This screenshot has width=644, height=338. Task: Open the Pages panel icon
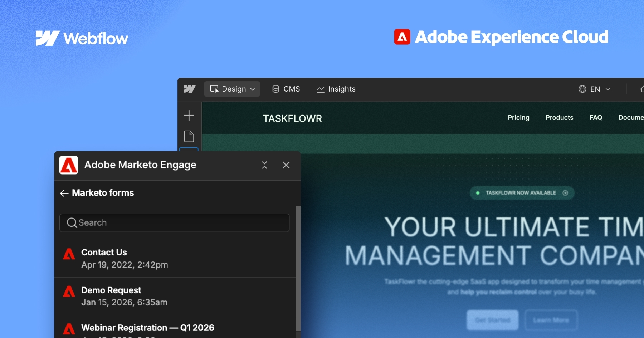pyautogui.click(x=189, y=136)
